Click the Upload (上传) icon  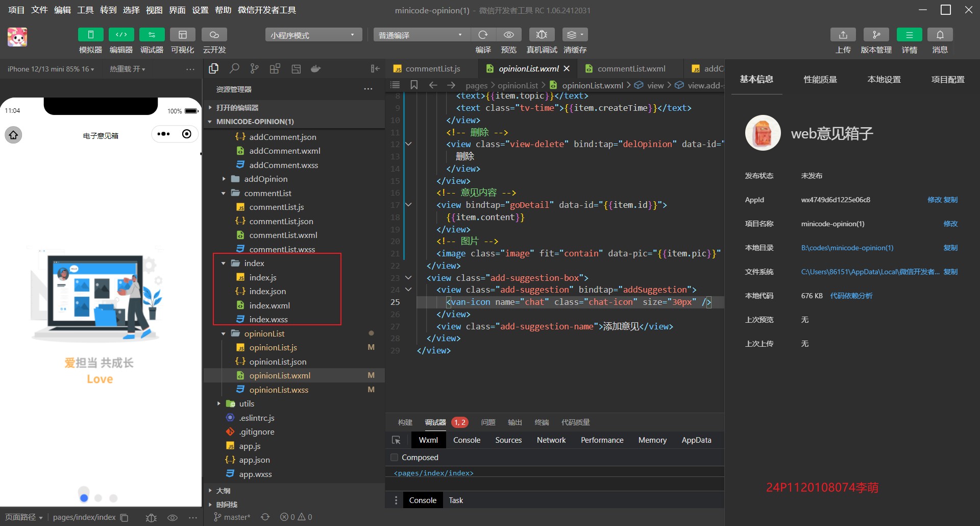coord(843,35)
